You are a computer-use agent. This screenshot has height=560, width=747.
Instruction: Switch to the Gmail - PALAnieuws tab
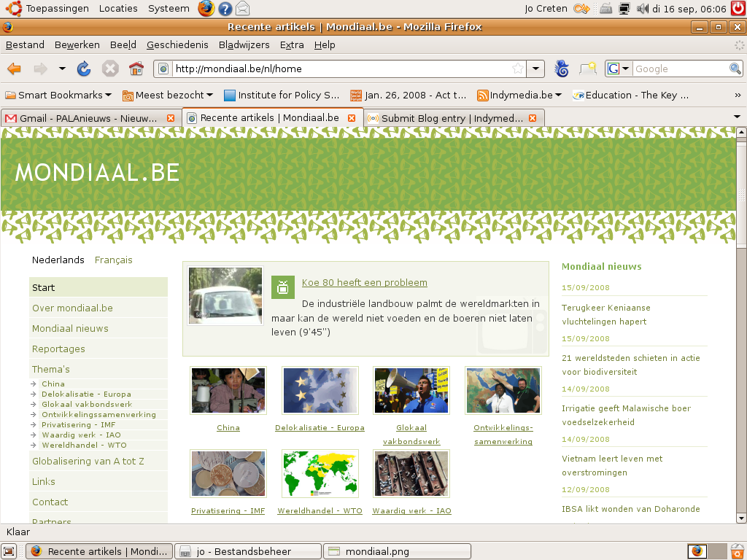point(88,118)
